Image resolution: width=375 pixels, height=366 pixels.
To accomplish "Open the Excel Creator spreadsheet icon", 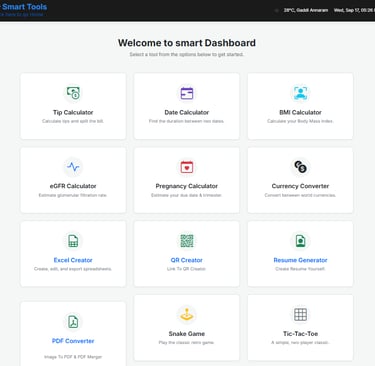I will [x=73, y=241].
